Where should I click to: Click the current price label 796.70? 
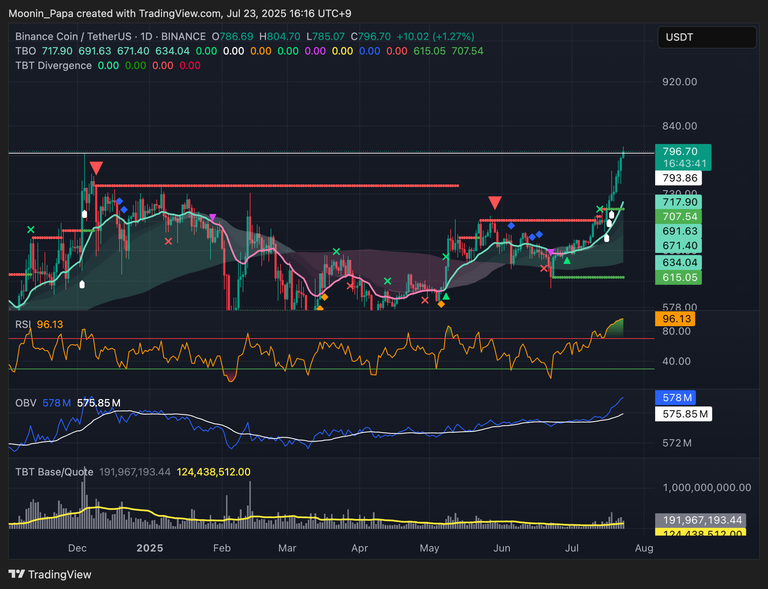click(x=683, y=157)
